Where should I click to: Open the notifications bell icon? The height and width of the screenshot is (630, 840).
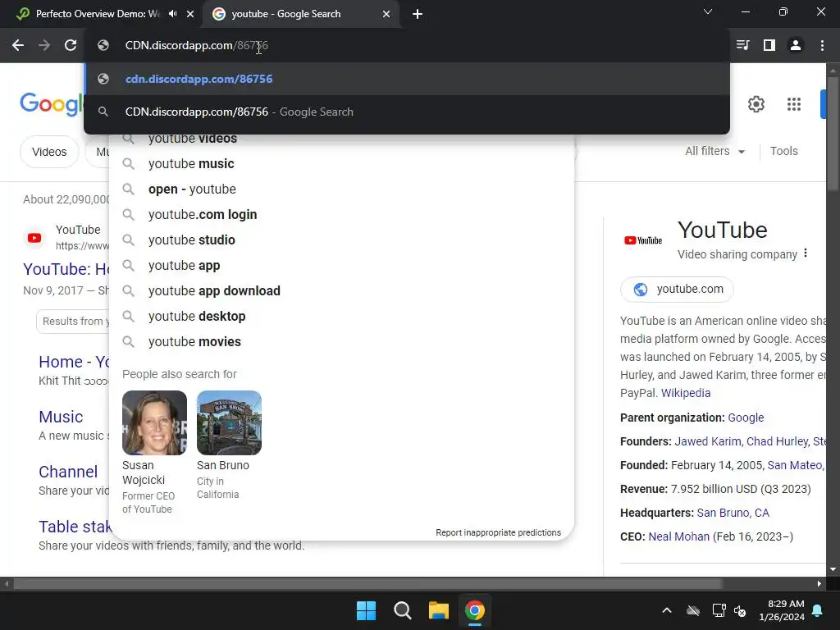(818, 610)
